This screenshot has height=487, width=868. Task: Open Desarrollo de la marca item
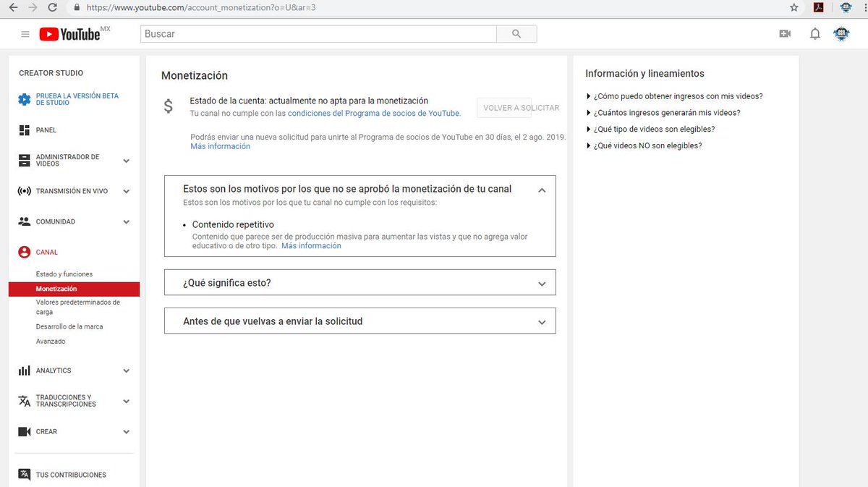69,326
